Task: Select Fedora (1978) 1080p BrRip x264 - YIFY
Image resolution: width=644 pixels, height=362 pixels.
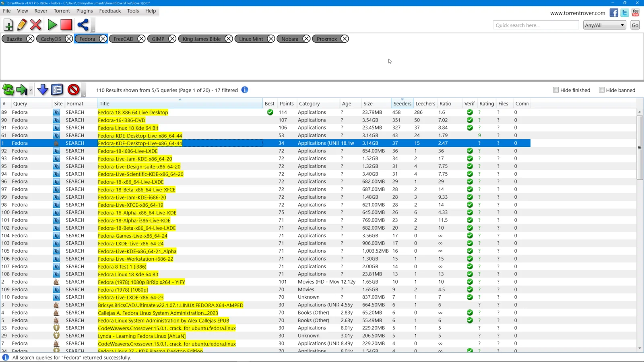Action: click(141, 282)
